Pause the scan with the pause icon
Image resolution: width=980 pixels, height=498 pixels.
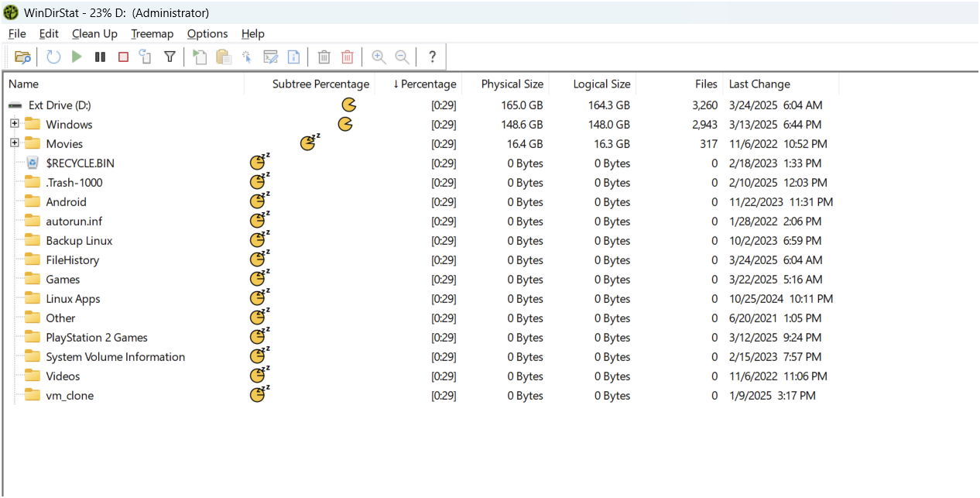point(100,57)
